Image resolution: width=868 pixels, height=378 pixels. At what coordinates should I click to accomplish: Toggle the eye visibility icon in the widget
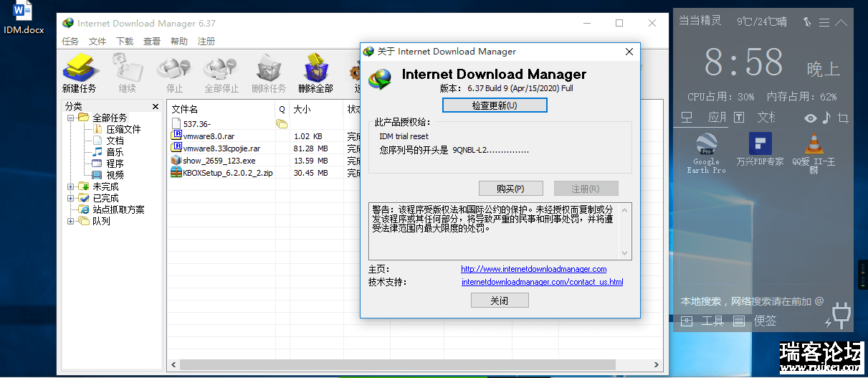(811, 118)
